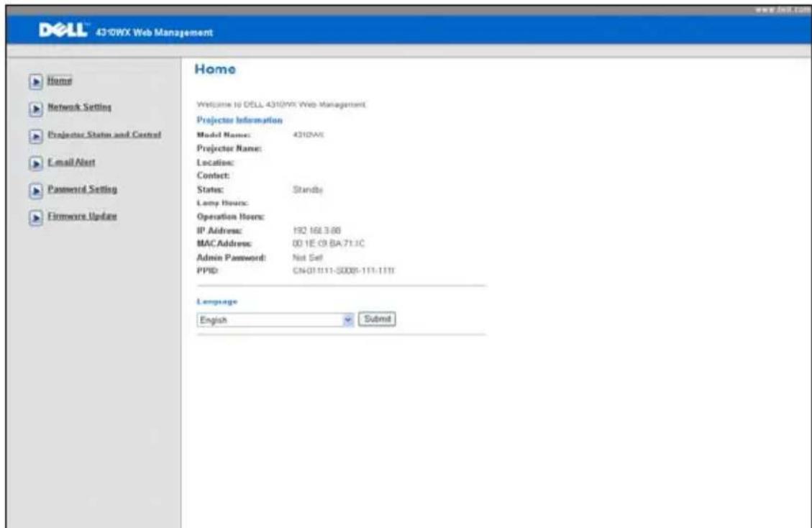This screenshot has height=528, width=812.
Task: Click the Operation Hours label
Action: [230, 217]
